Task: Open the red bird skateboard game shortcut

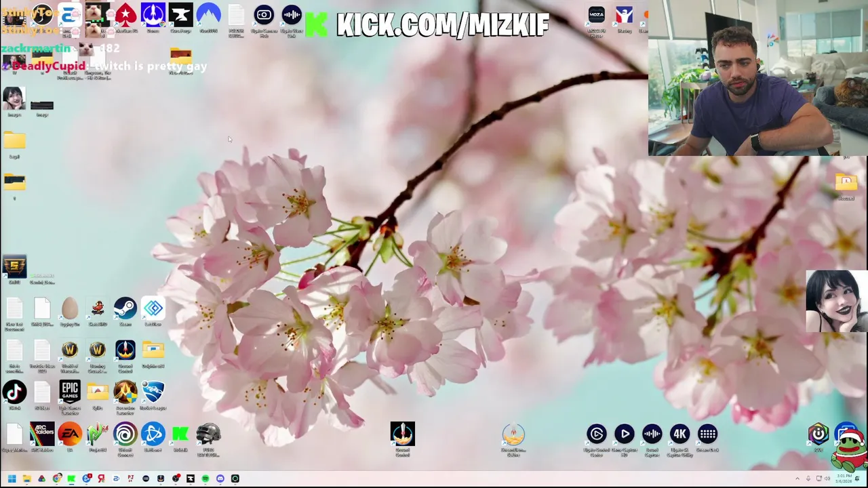Action: tap(98, 308)
